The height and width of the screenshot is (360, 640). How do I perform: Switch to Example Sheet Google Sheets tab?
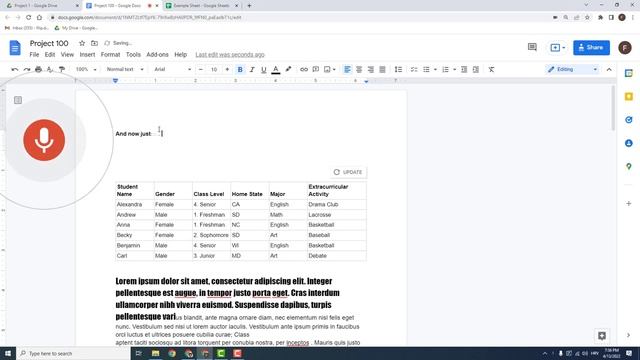coord(202,6)
